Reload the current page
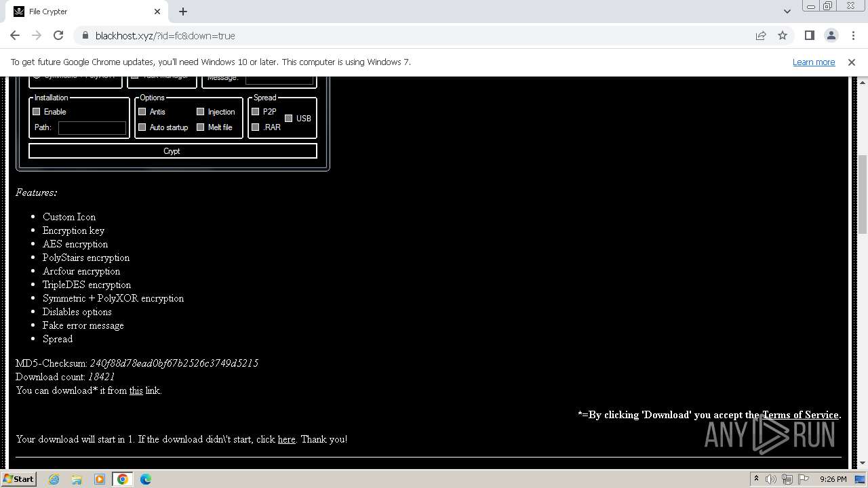The image size is (868, 488). click(58, 35)
